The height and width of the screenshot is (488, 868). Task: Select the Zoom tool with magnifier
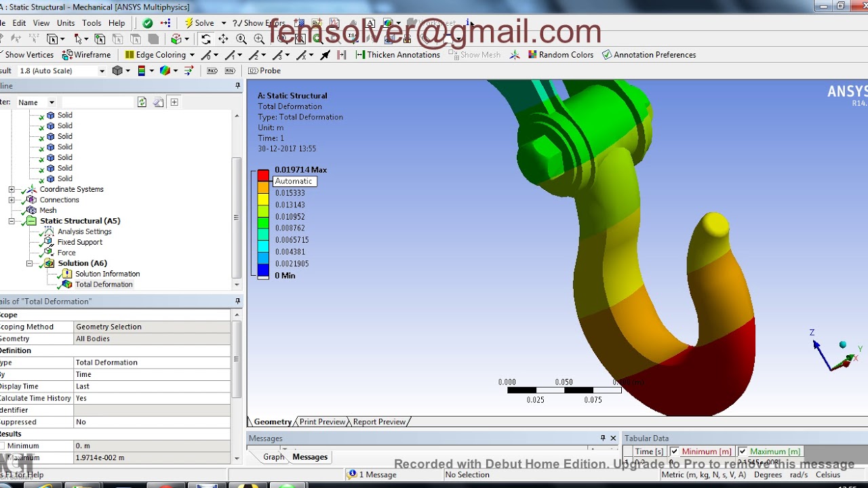pos(241,39)
